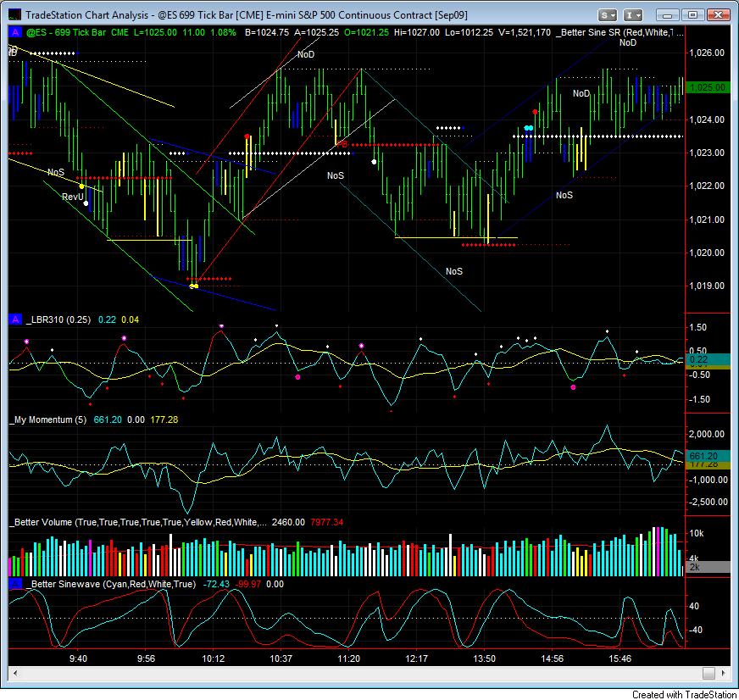Click the last price 'L=1025.00' value

[x=155, y=32]
